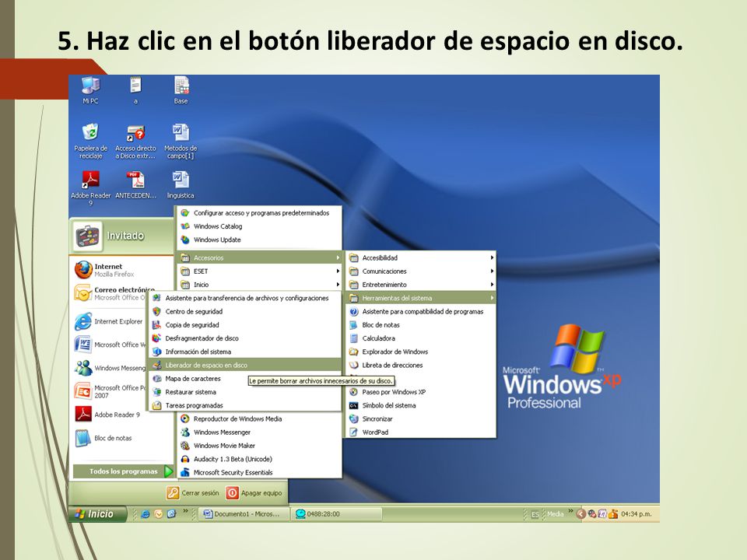Open Microsoft Security Essentials
The width and height of the screenshot is (747, 560).
tap(260, 472)
